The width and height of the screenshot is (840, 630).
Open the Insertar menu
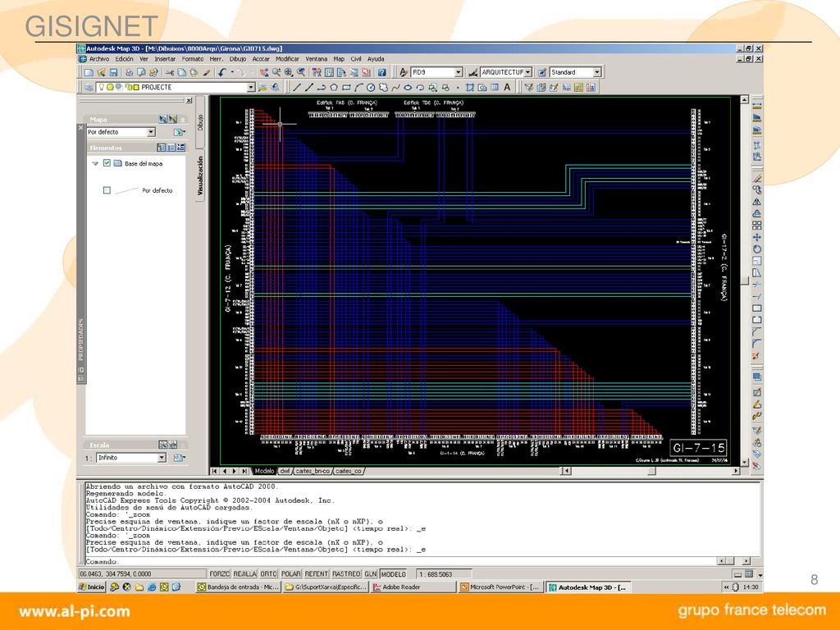[165, 59]
